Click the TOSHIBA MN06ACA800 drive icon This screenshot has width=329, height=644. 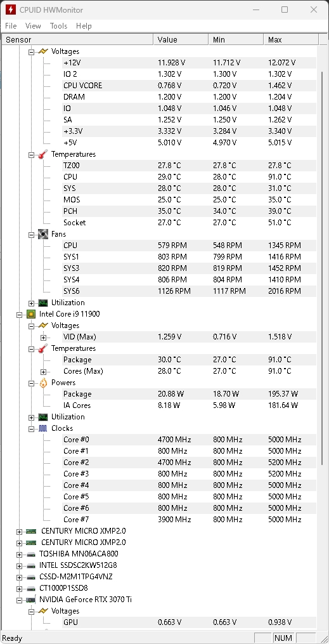click(31, 554)
